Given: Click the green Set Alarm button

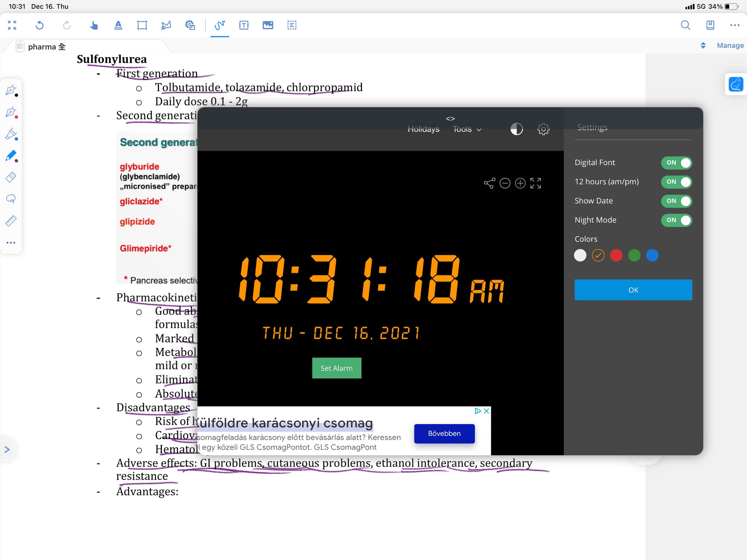Looking at the screenshot, I should 337,368.
